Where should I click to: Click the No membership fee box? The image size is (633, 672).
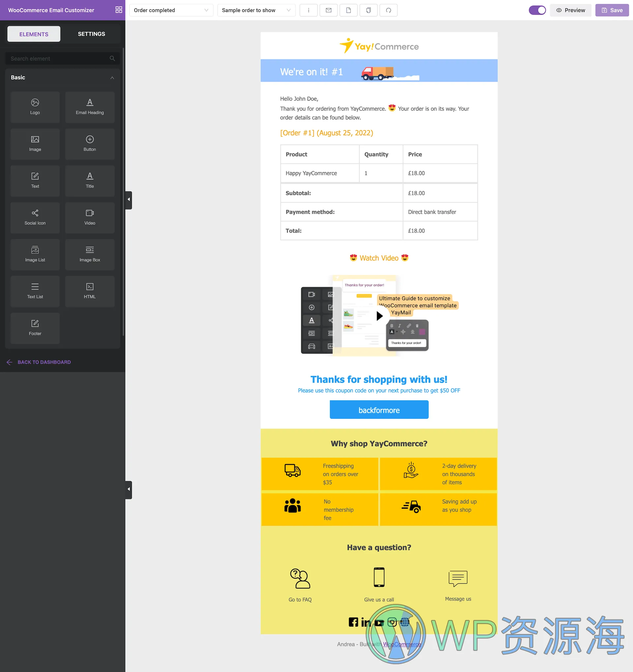(x=320, y=509)
